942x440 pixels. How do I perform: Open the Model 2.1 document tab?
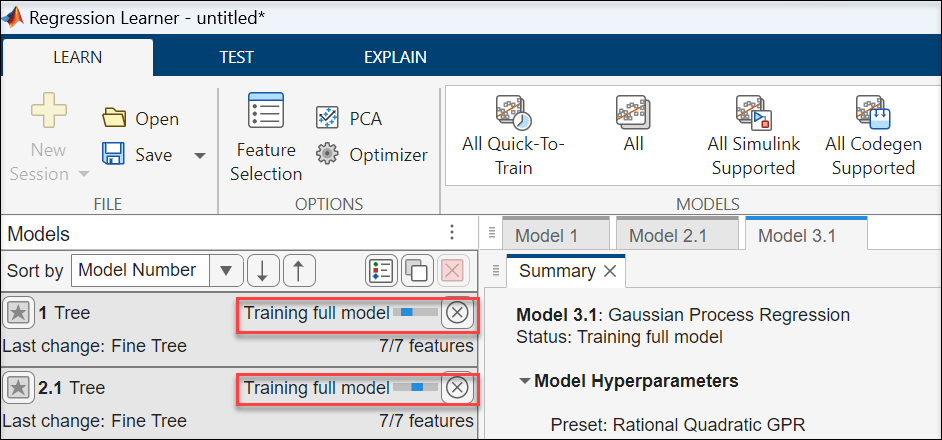pos(668,235)
